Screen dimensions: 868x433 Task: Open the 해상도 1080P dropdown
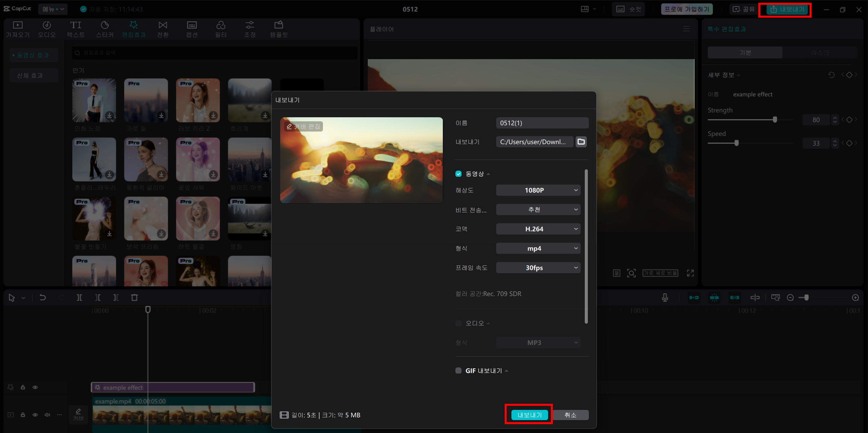(538, 190)
